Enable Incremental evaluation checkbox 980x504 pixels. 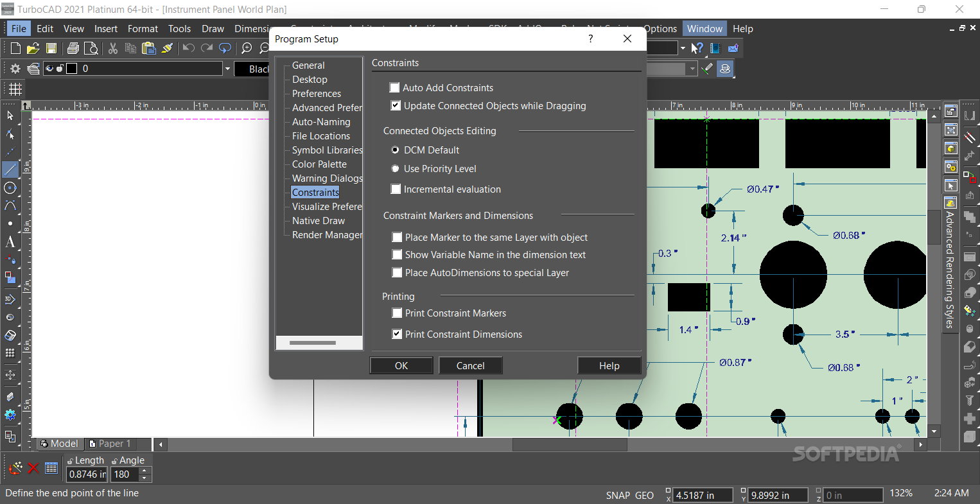click(x=396, y=189)
